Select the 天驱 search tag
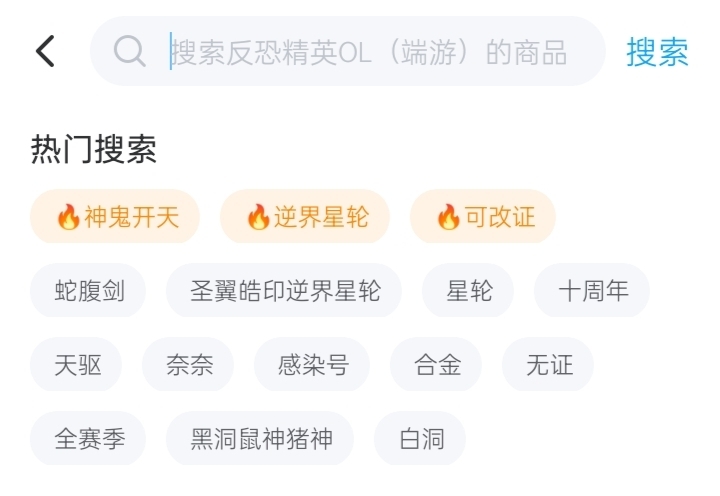Screen dimensions: 720x496 pyautogui.click(x=77, y=365)
